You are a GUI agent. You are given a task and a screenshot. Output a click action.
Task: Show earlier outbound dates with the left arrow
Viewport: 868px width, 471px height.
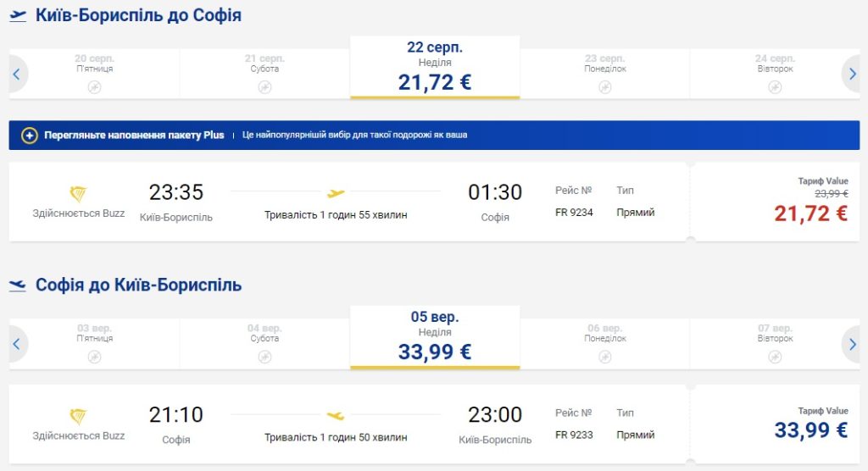(16, 74)
